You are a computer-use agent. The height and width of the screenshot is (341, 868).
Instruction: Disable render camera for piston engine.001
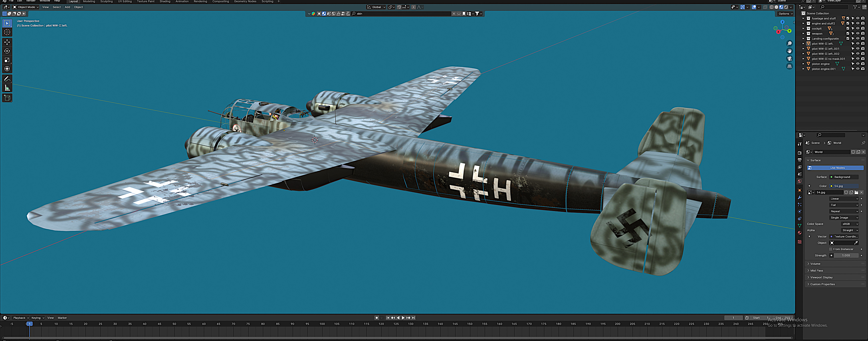click(863, 69)
